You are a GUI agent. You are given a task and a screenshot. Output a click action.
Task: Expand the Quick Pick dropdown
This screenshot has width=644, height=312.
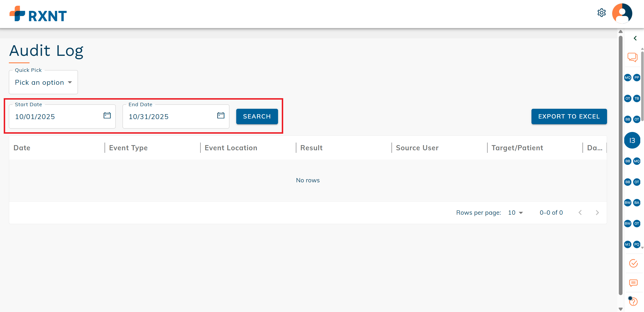(43, 82)
